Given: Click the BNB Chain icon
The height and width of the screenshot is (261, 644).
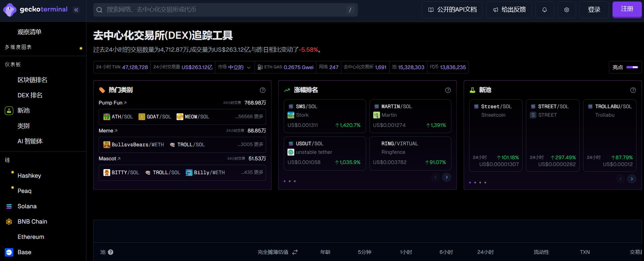Looking at the screenshot, I should click(9, 222).
